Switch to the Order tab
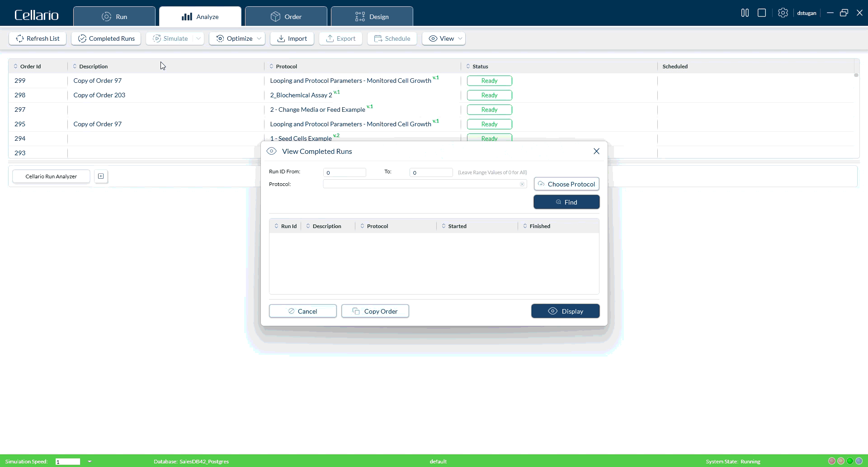This screenshot has height=467, width=868. (286, 16)
